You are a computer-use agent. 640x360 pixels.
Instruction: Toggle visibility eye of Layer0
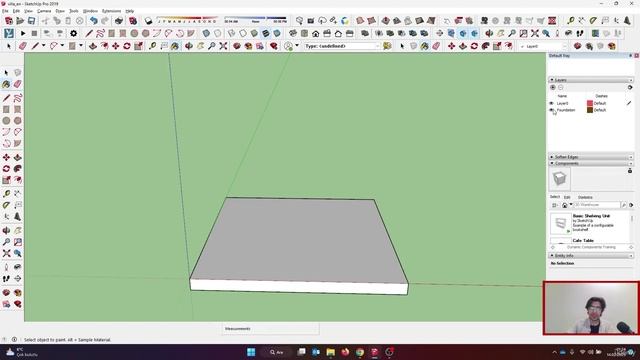pos(551,103)
